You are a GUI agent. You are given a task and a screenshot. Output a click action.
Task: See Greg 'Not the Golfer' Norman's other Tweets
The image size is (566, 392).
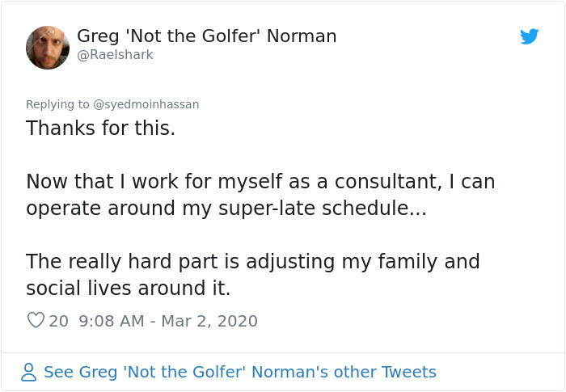point(239,372)
